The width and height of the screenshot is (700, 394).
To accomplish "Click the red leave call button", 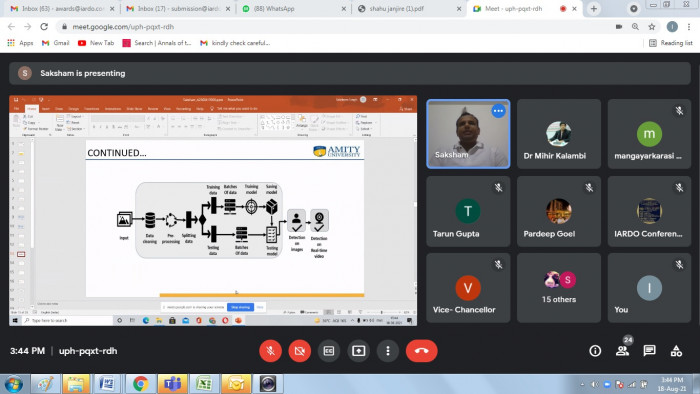I will pyautogui.click(x=421, y=351).
